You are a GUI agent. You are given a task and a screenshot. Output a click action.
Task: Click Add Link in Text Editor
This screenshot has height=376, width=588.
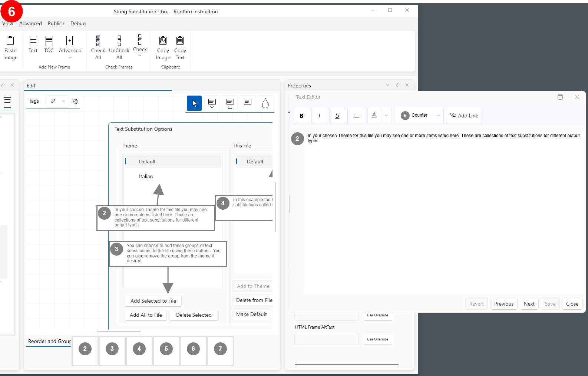pos(464,116)
